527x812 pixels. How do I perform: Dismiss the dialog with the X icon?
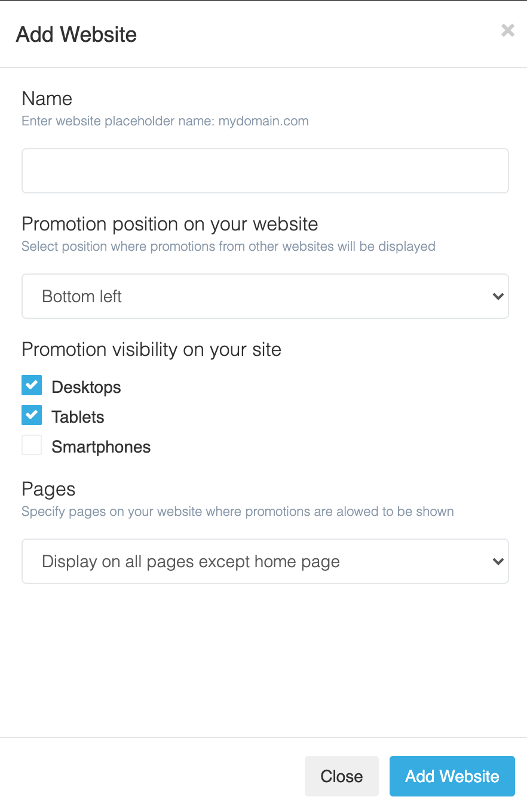(507, 30)
